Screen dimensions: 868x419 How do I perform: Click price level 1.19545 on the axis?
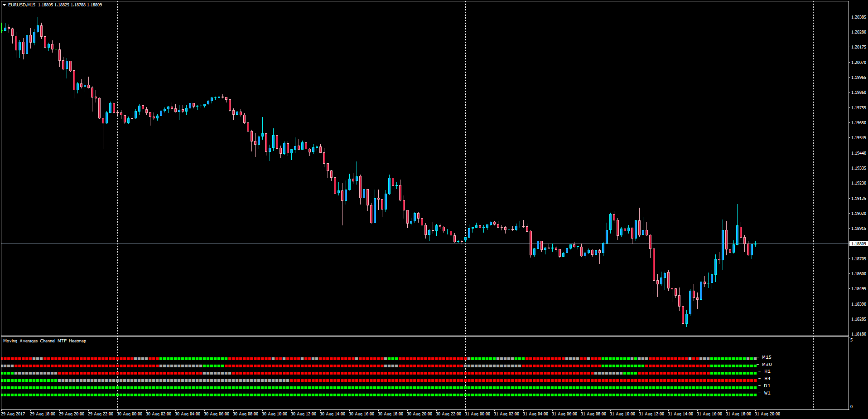tap(859, 138)
